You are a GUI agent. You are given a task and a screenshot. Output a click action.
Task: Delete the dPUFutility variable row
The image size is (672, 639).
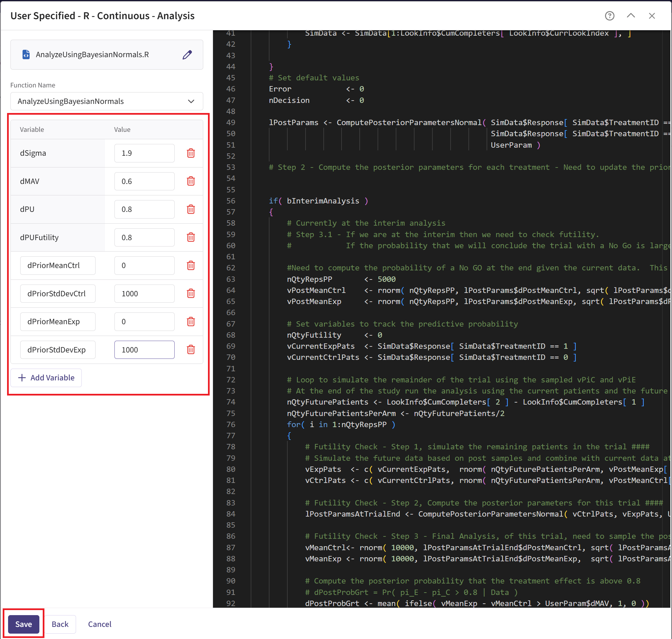(191, 237)
